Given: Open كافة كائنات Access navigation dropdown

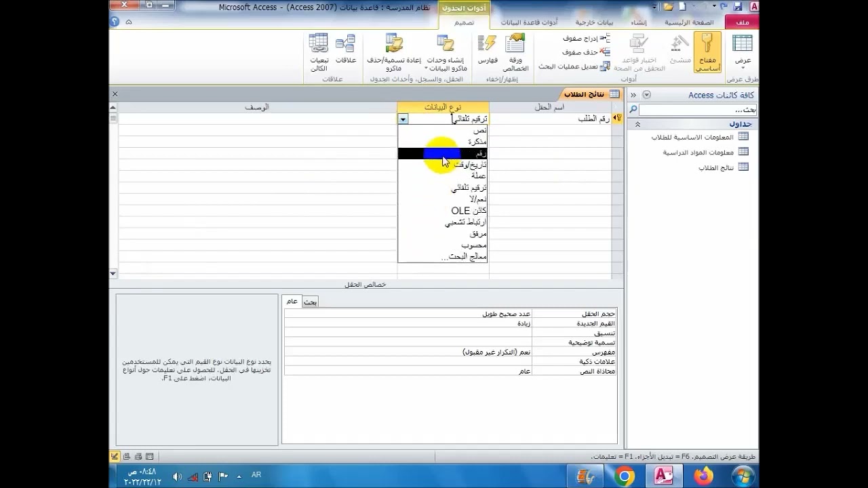Looking at the screenshot, I should 646,95.
